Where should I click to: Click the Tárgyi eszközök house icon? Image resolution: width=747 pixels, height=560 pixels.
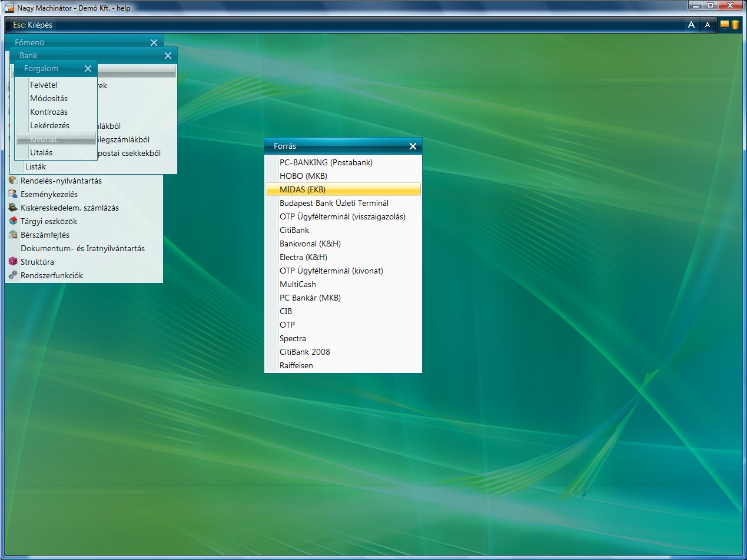tap(12, 221)
